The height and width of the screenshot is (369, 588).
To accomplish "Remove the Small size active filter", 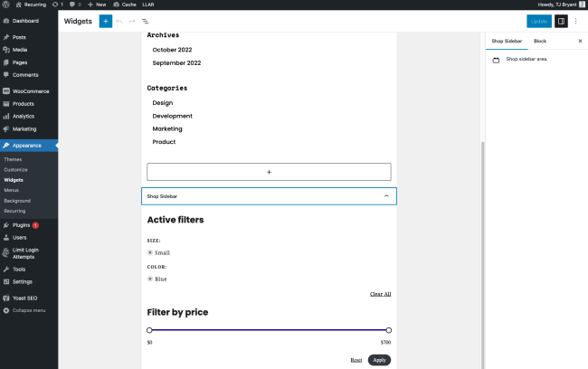I will click(x=149, y=252).
